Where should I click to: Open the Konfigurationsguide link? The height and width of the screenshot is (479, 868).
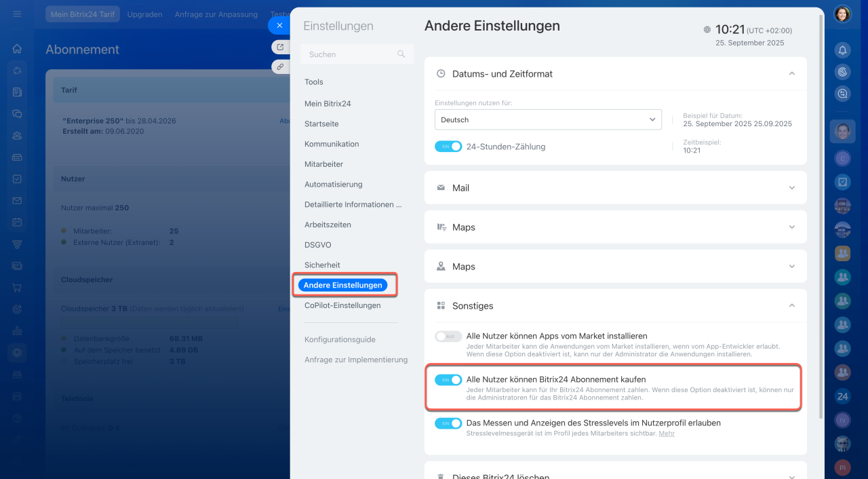(x=340, y=340)
